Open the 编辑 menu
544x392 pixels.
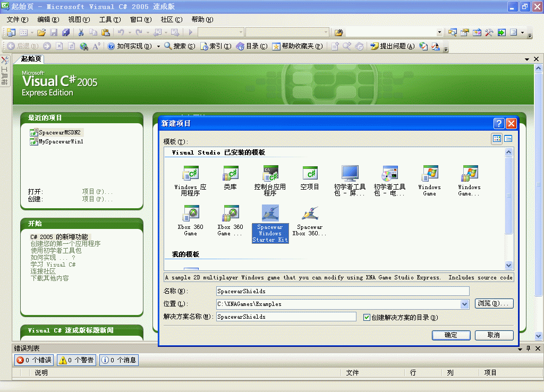point(48,20)
